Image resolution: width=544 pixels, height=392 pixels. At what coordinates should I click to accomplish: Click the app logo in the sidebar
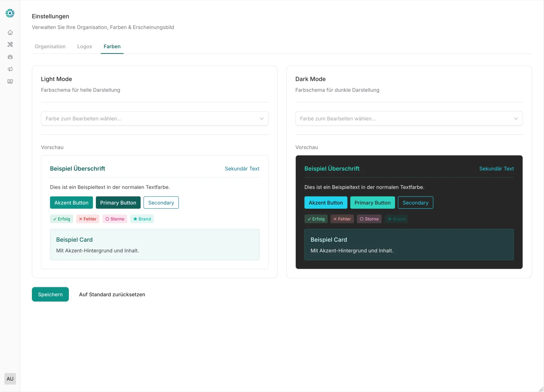point(10,13)
